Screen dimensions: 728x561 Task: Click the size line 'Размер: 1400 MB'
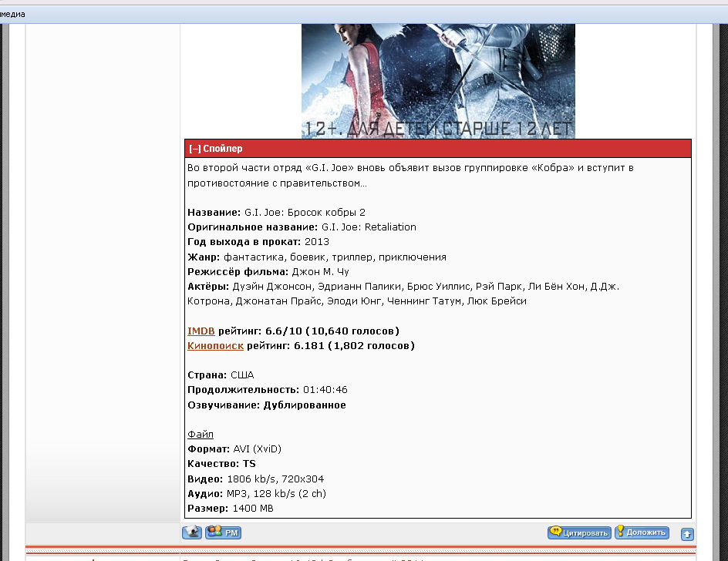pos(231,509)
